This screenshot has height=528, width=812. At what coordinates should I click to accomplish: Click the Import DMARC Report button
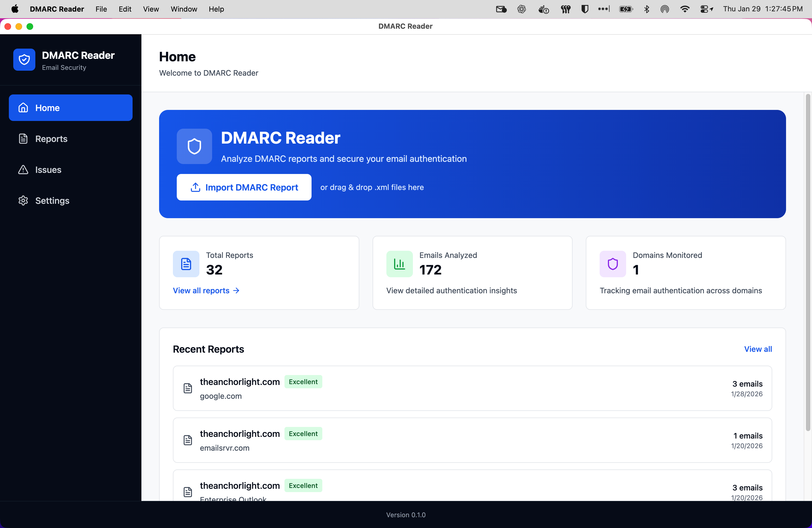click(x=244, y=187)
